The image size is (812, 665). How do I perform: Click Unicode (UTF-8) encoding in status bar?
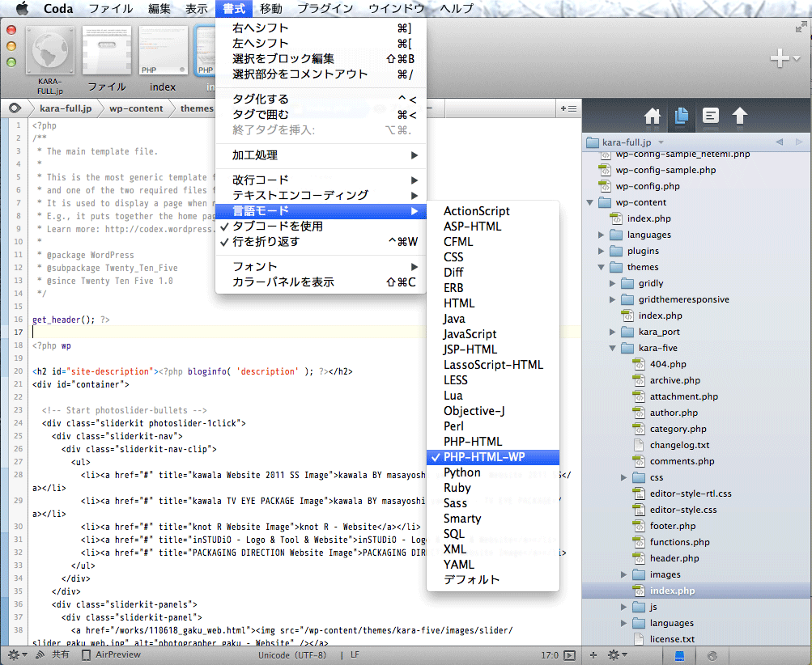292,655
